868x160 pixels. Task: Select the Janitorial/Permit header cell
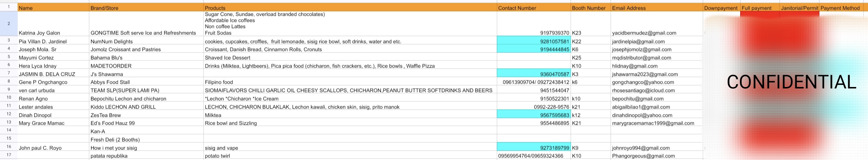pyautogui.click(x=799, y=8)
